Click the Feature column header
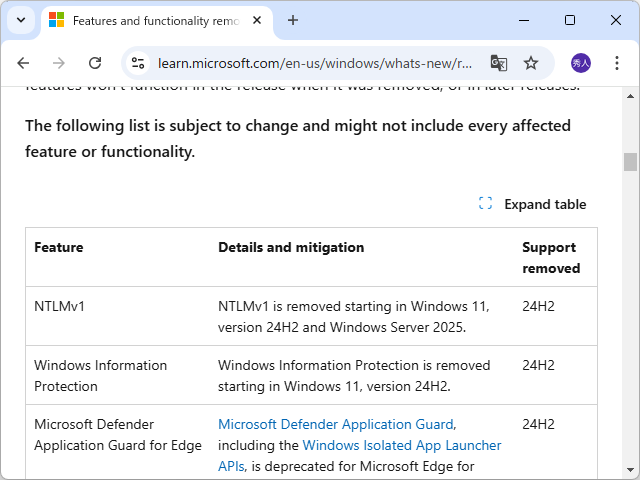This screenshot has width=640, height=480. 59,247
